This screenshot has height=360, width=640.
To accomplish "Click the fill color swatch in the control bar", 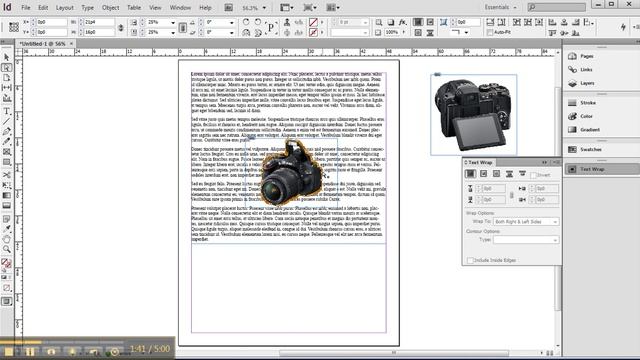I will coord(313,22).
